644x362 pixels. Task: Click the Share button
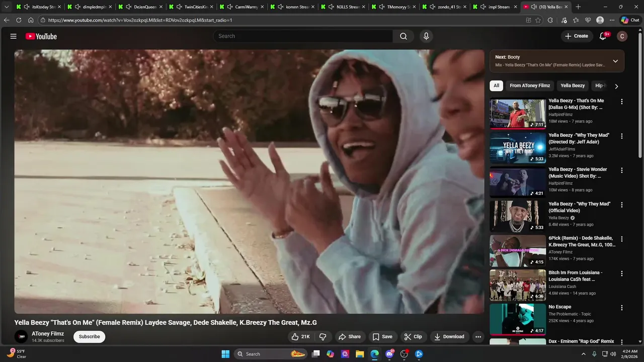[349, 337]
